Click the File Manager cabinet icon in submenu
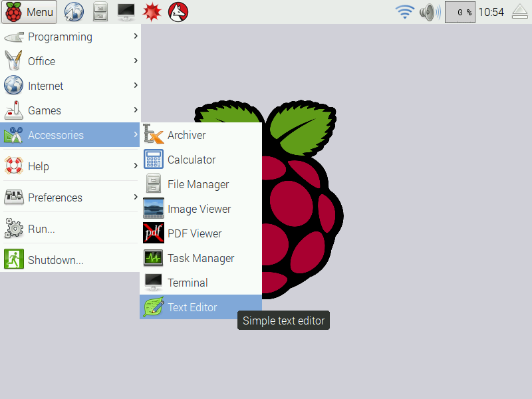The image size is (532, 399). point(154,184)
